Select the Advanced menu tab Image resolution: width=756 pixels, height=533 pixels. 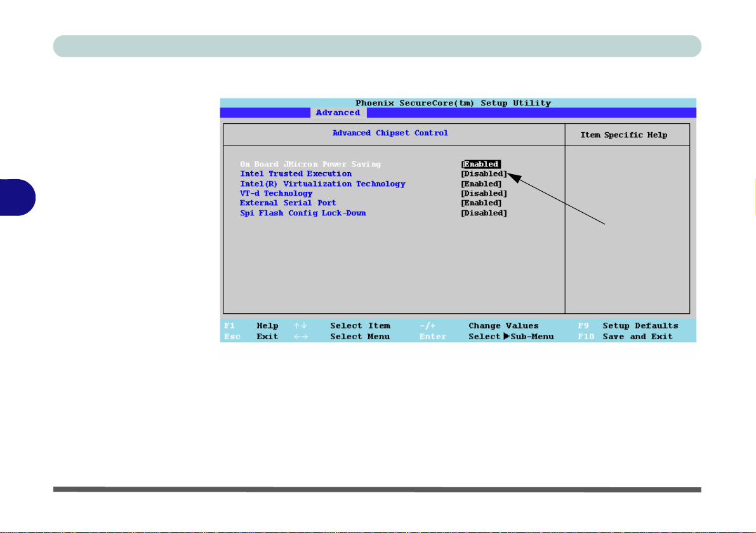click(338, 113)
